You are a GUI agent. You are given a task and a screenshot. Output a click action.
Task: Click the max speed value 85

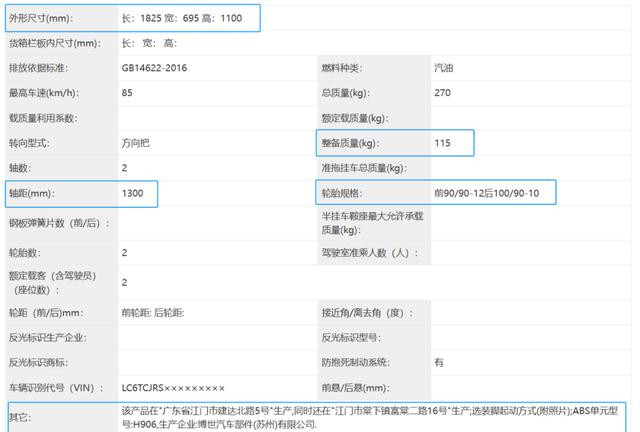coord(127,93)
